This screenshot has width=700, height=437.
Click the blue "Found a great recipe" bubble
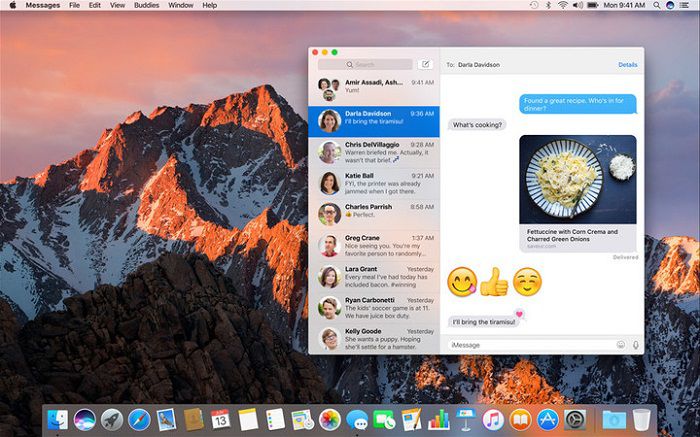tap(578, 104)
